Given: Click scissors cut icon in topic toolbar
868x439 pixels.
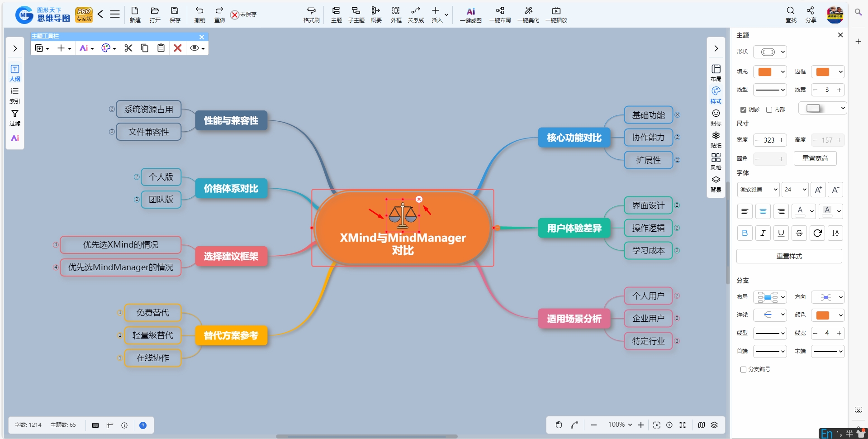Looking at the screenshot, I should click(128, 48).
